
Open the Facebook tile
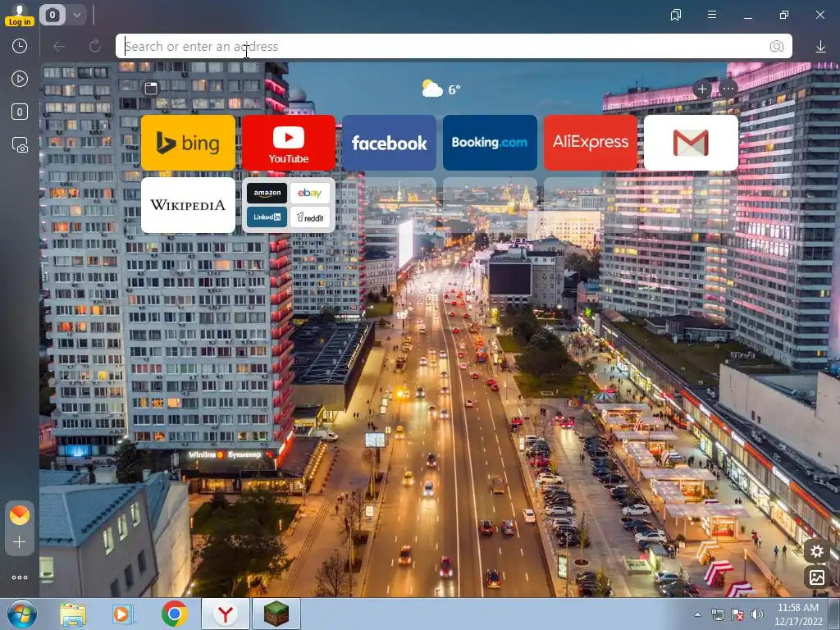point(389,143)
